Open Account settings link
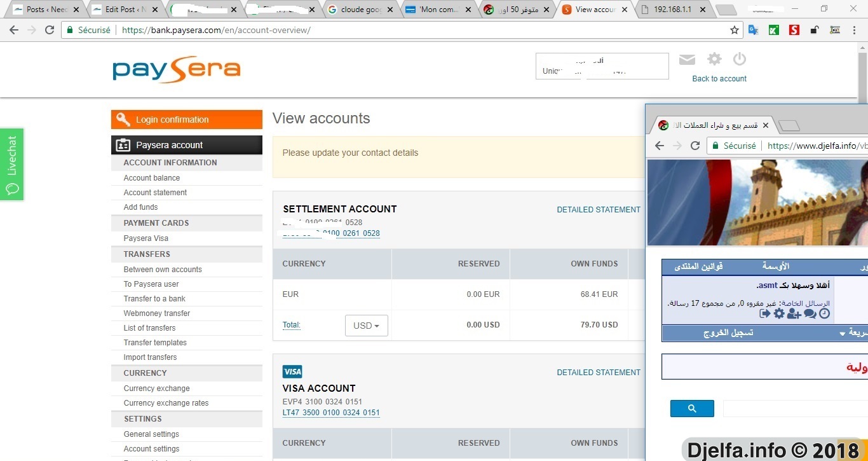The height and width of the screenshot is (461, 868). (x=151, y=449)
